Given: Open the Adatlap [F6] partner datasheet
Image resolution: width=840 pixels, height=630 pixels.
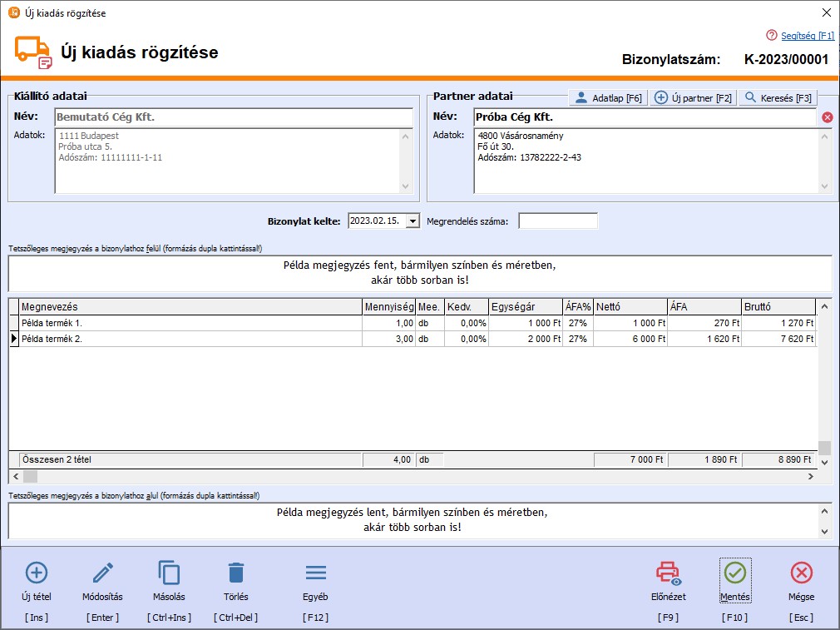Looking at the screenshot, I should click(609, 98).
